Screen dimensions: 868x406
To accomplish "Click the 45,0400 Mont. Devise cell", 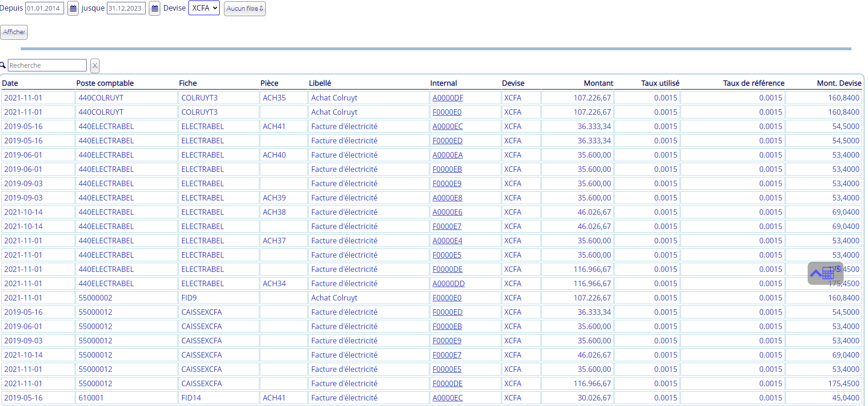I will [824, 398].
